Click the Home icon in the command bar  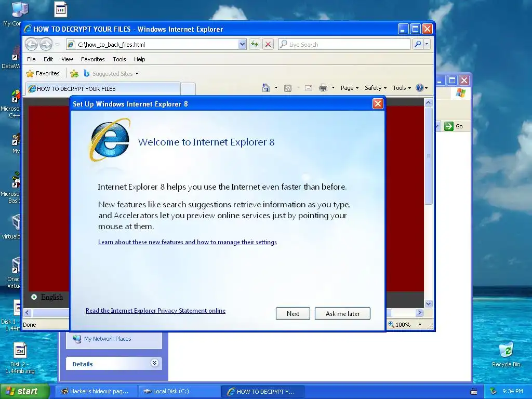(266, 88)
